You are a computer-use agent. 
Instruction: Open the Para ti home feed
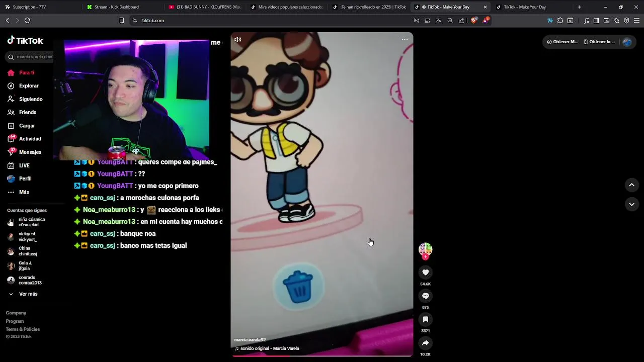(x=21, y=73)
